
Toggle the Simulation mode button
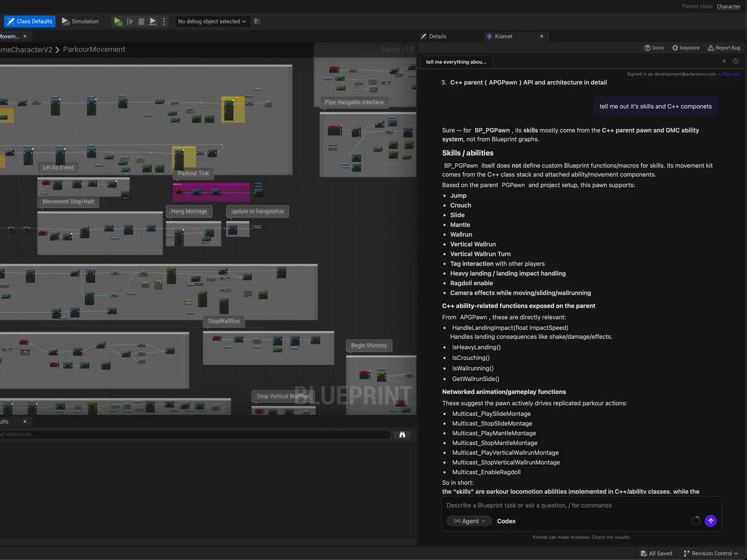[80, 21]
